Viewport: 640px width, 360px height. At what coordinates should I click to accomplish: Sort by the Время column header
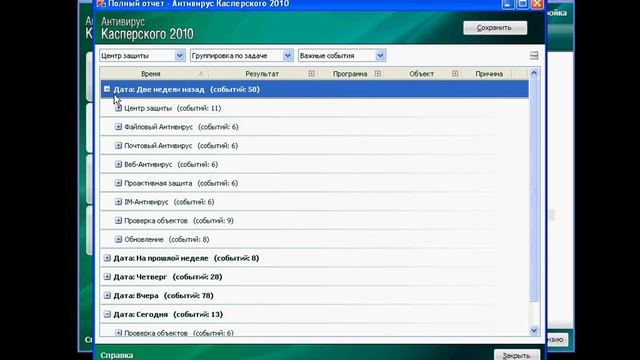(151, 74)
